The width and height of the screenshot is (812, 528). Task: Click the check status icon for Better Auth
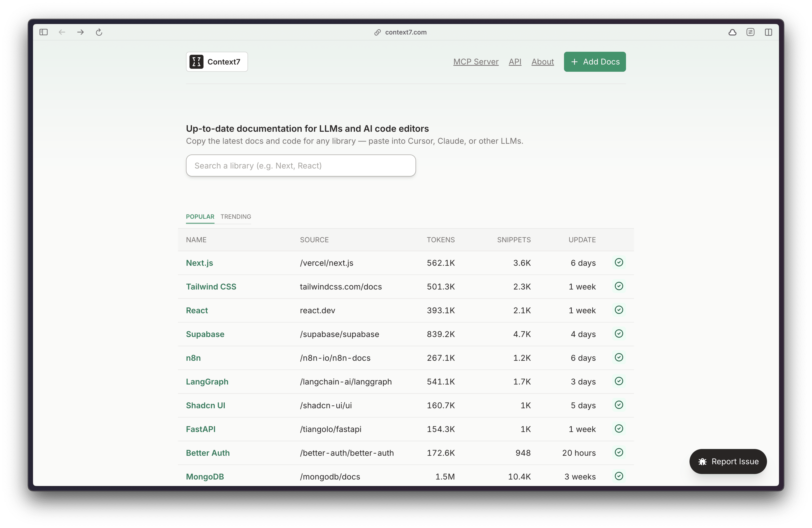click(619, 452)
